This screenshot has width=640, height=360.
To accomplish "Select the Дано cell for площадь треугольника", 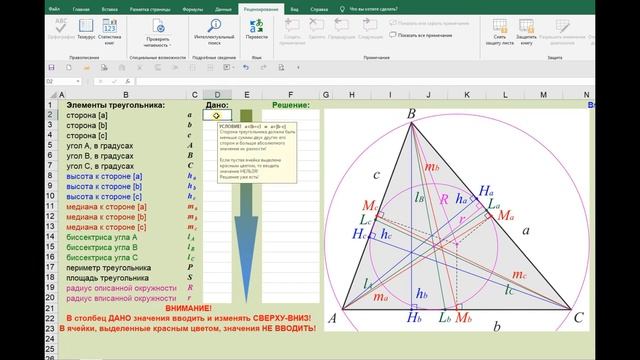I will pos(217,278).
